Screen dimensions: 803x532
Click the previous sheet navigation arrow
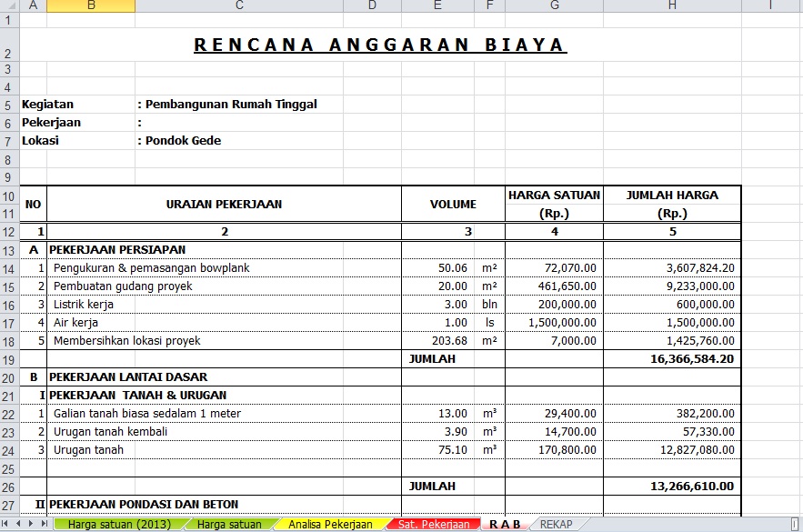click(19, 525)
